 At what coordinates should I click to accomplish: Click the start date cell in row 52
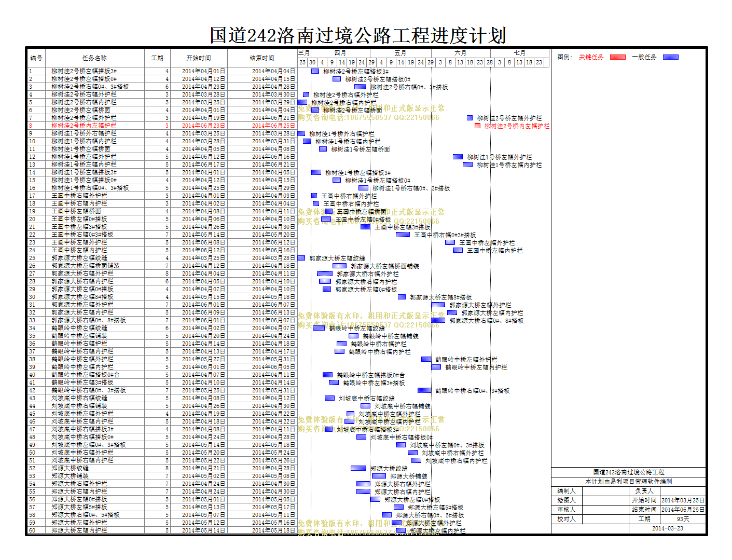coord(199,468)
